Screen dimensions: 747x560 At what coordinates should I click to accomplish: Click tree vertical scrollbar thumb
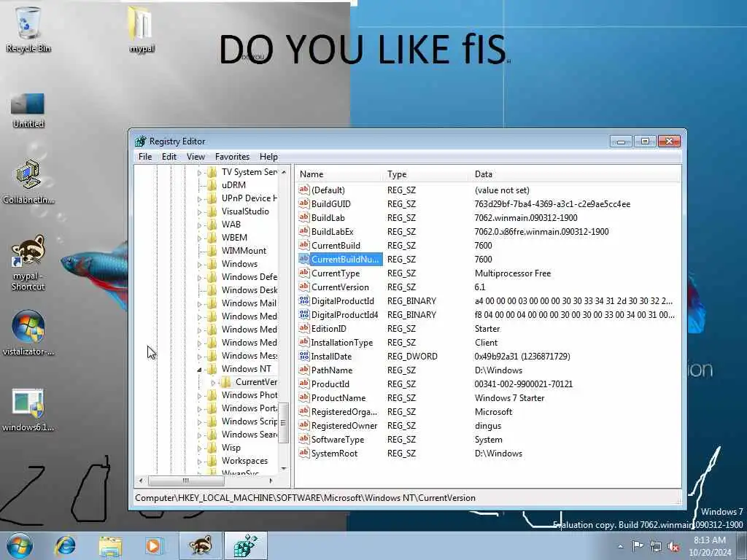point(284,423)
